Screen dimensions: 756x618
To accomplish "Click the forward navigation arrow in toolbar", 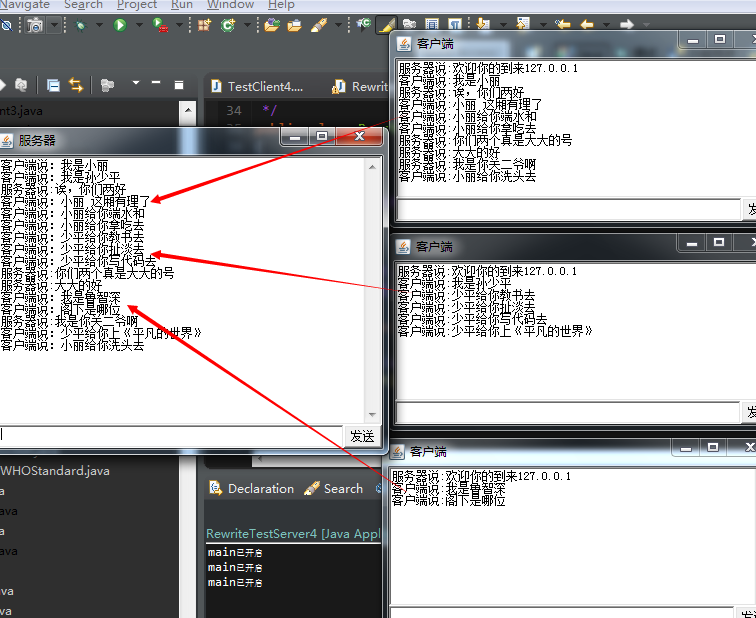I will pyautogui.click(x=626, y=25).
